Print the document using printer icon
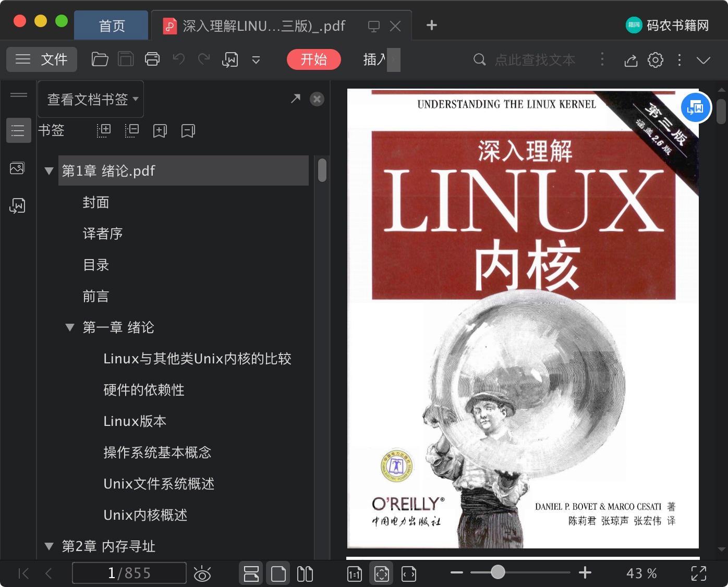Screen dimensions: 728x587 pyautogui.click(x=152, y=59)
